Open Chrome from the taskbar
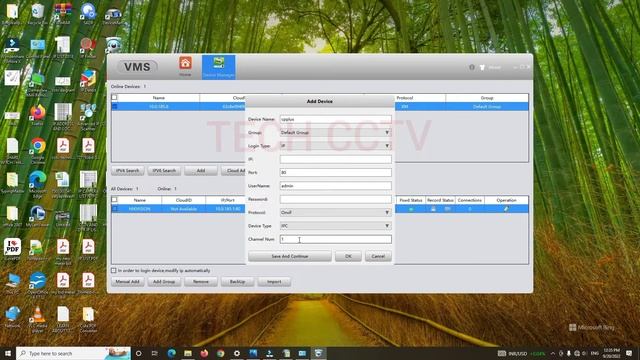 coord(220,353)
